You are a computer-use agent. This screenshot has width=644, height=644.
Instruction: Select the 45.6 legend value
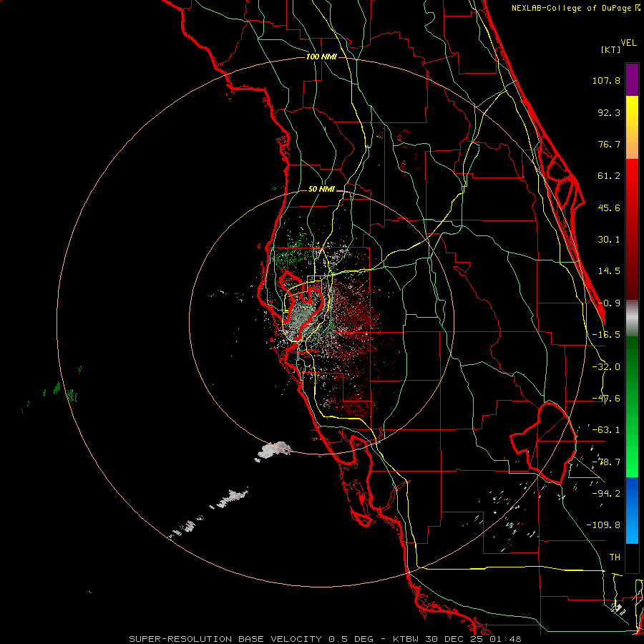click(609, 208)
